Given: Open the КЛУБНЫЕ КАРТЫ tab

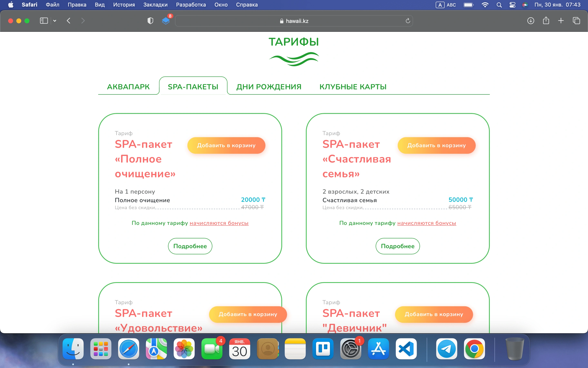Looking at the screenshot, I should 353,87.
